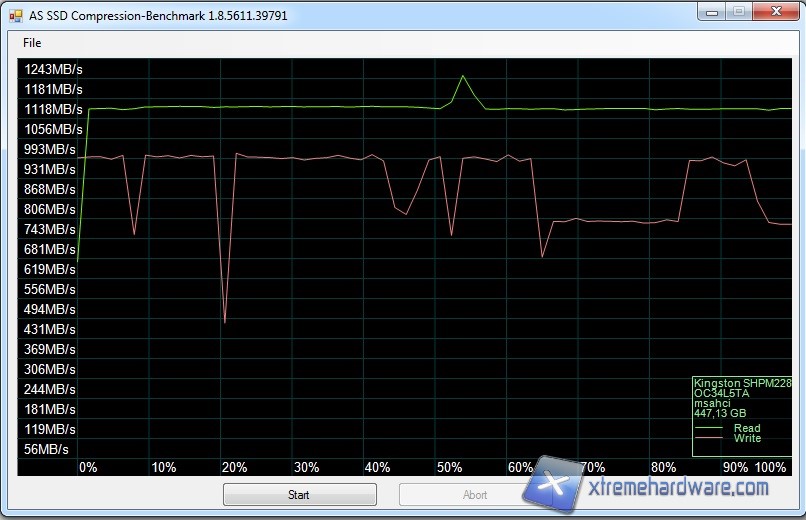806x520 pixels.
Task: Click the 1243MB/s label on the y-axis
Action: 53,69
